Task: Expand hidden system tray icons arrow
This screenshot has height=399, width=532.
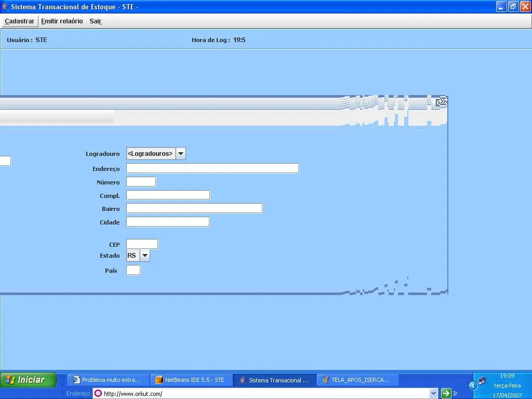Action: 473,386
